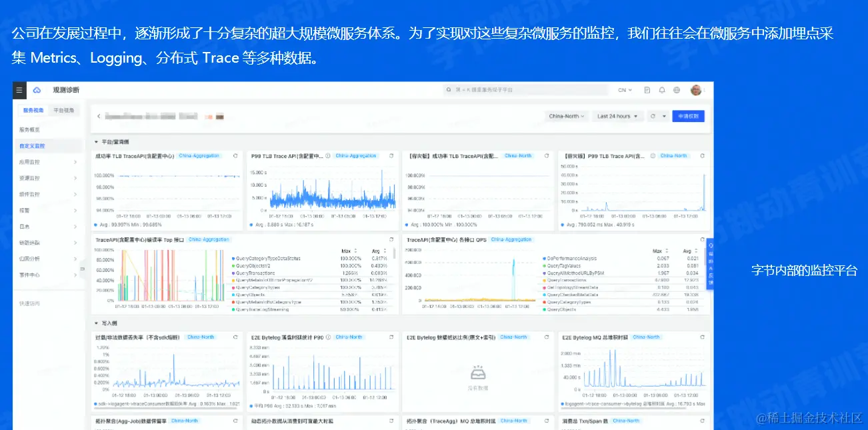Refresh E2E Bytelog 落盘时延统计 P90 panel
Screen dimensions: 868x430
391,337
